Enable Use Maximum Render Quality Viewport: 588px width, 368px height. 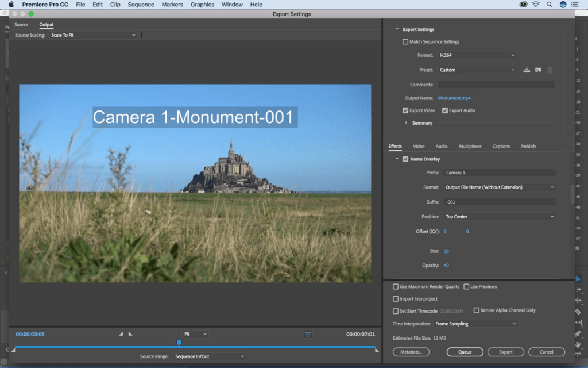coord(396,286)
